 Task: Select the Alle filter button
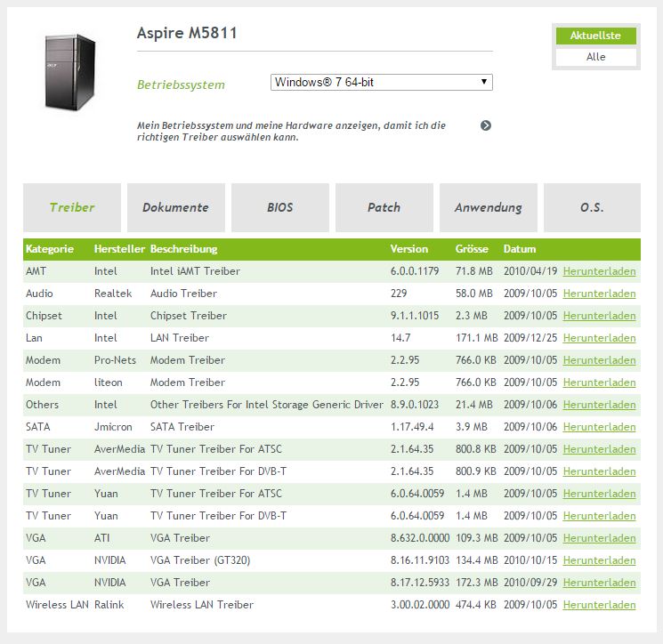pos(595,57)
